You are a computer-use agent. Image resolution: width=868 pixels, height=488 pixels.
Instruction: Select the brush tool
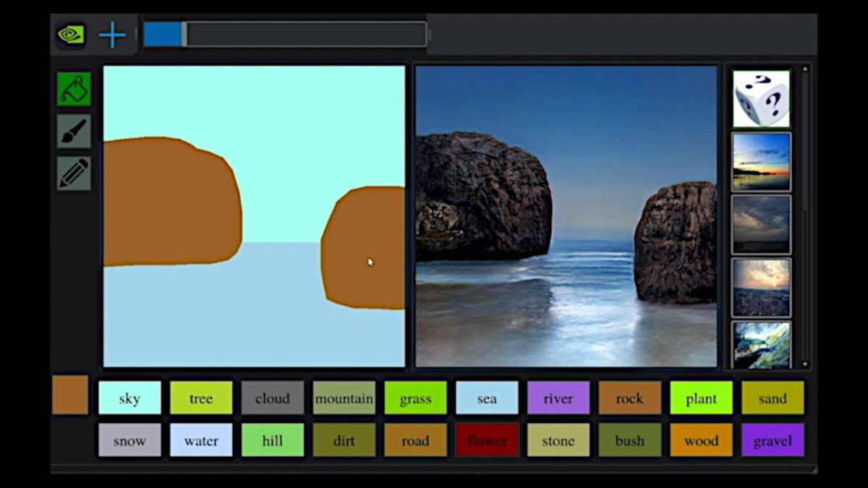pos(74,132)
